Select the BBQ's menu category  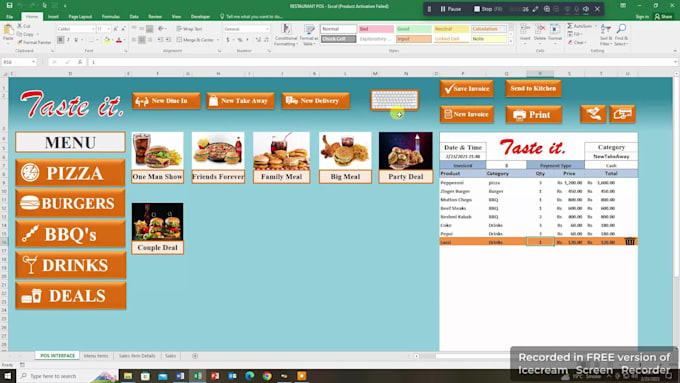tap(71, 234)
